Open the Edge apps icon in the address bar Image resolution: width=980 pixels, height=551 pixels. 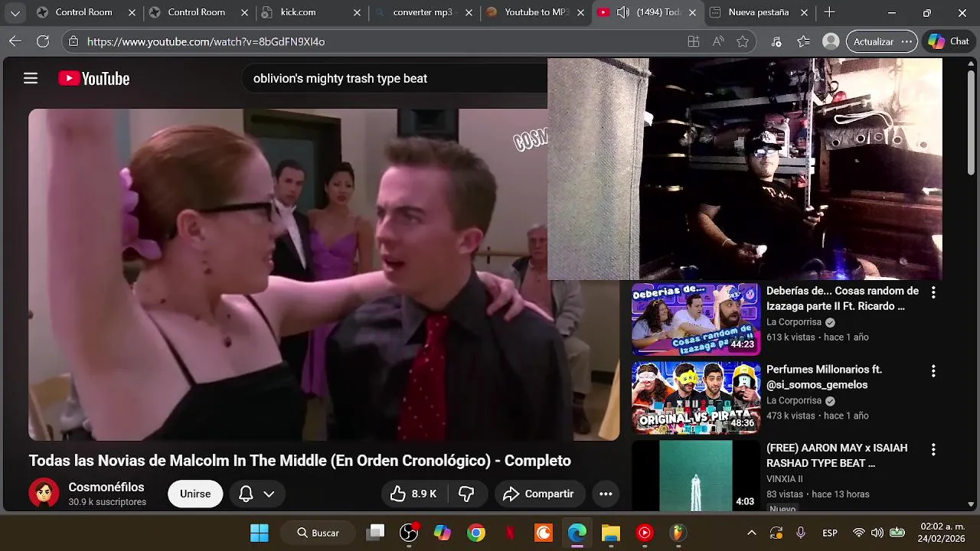point(694,41)
